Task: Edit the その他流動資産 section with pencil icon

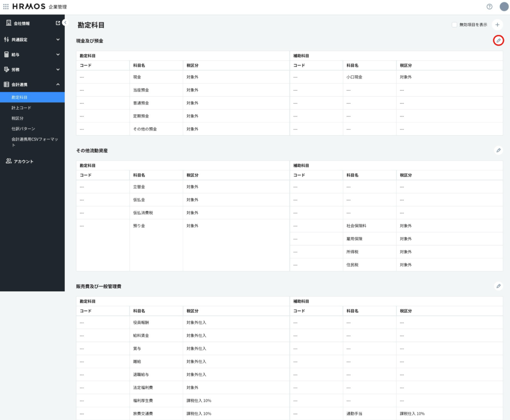Action: (x=498, y=150)
